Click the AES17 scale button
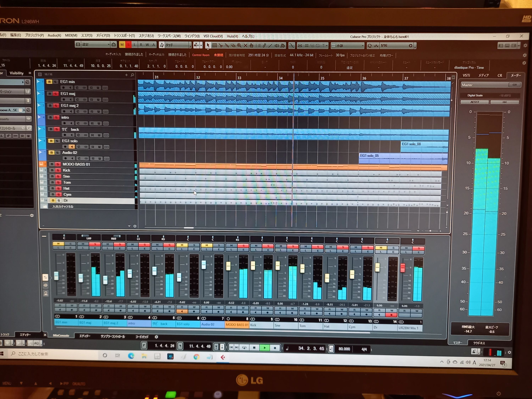The image size is (532, 399). pos(474,102)
